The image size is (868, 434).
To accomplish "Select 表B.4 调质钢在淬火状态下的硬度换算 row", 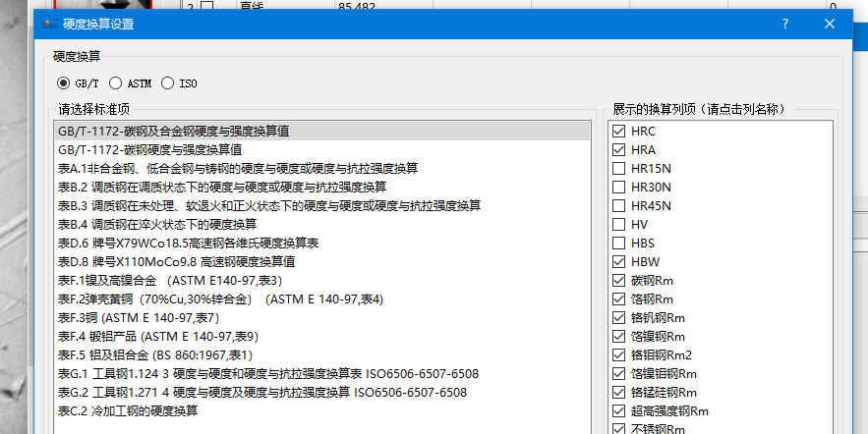I will [x=322, y=225].
